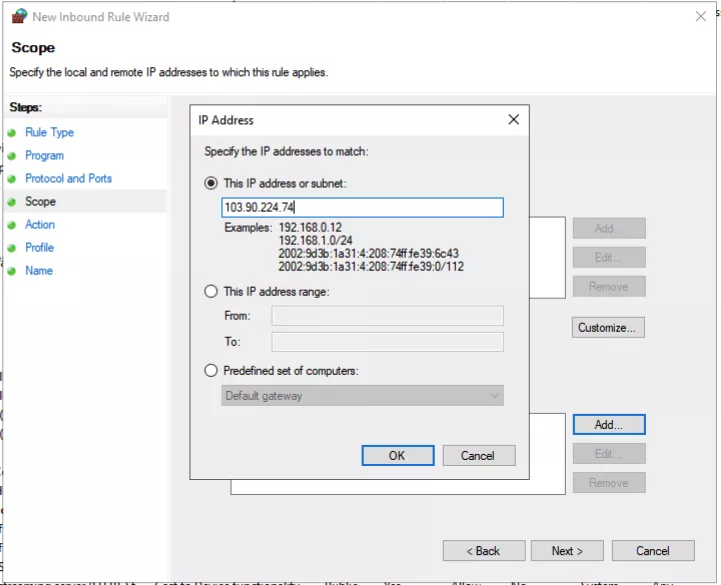The width and height of the screenshot is (721, 585).
Task: Click the green bullet beside Profile
Action: pos(12,248)
